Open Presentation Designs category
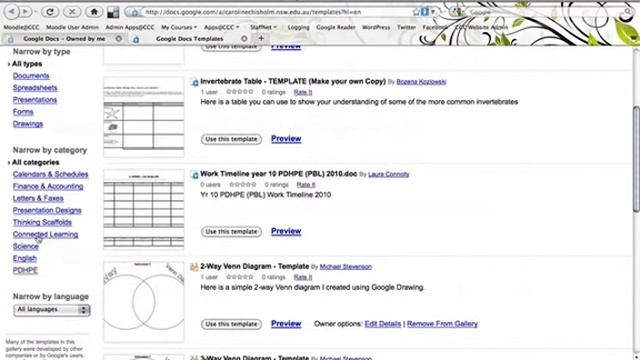Screen dimensions: 640x360 click(x=47, y=211)
